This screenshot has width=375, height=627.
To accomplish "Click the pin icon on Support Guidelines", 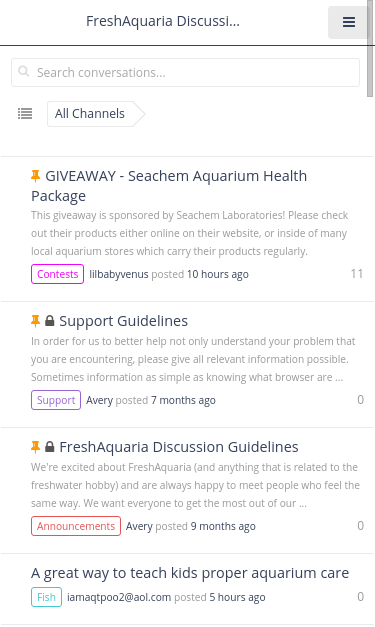I will 36,321.
